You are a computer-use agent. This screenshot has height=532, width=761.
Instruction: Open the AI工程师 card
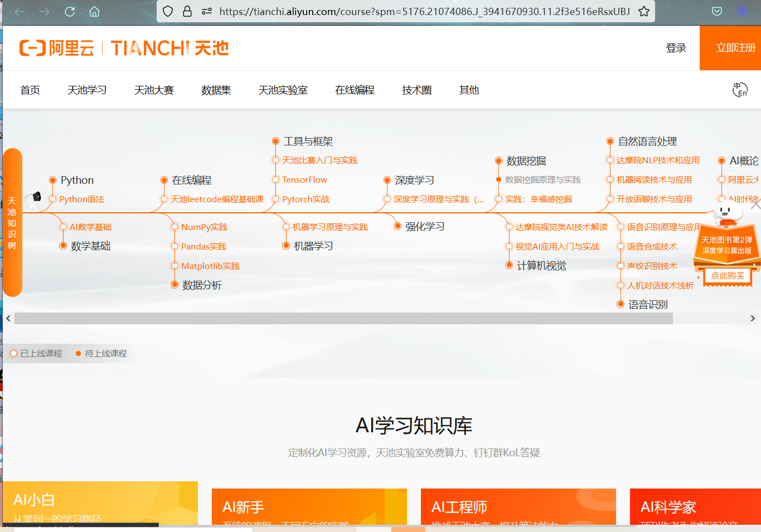pos(518,507)
